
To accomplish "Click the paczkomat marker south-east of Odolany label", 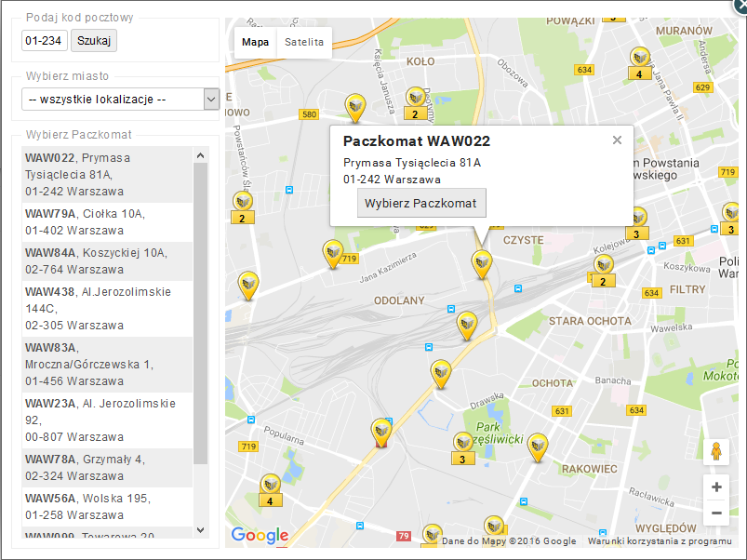I will point(467,327).
